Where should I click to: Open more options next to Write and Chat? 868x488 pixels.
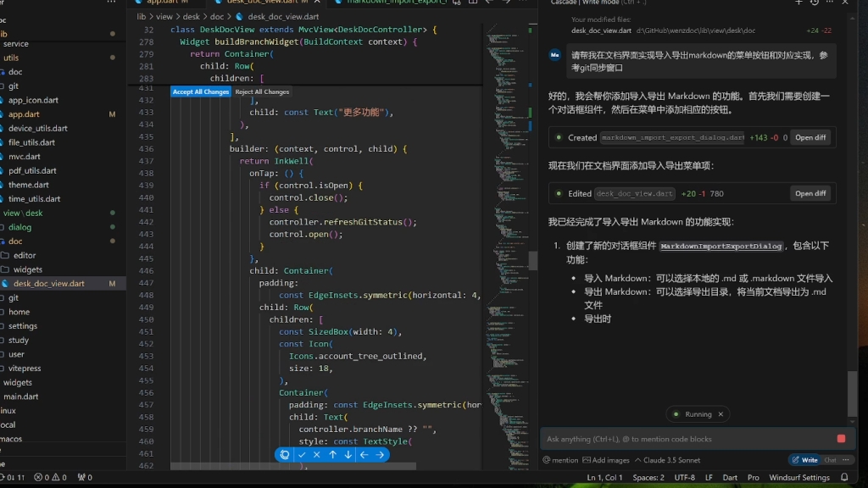pyautogui.click(x=846, y=460)
